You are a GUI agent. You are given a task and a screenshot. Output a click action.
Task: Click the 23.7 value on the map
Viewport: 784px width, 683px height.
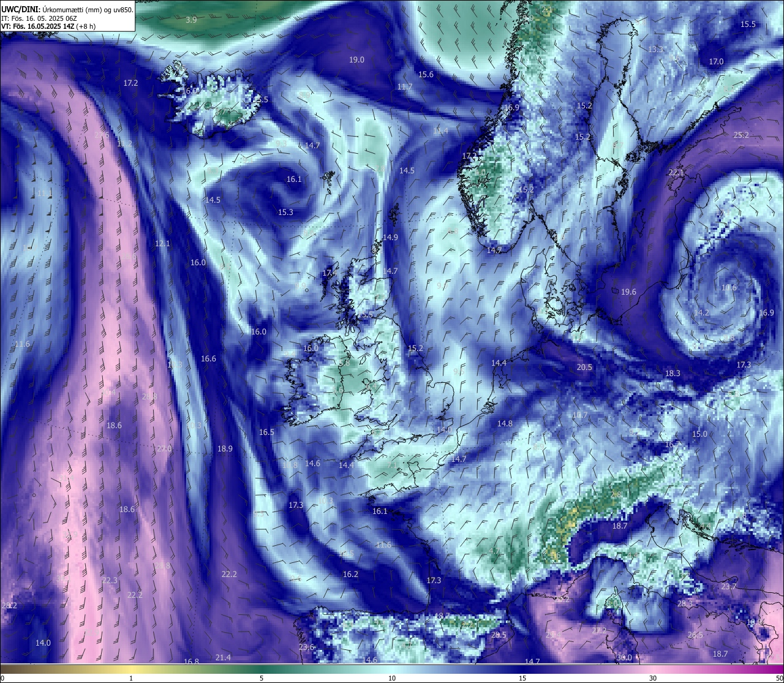[728, 587]
